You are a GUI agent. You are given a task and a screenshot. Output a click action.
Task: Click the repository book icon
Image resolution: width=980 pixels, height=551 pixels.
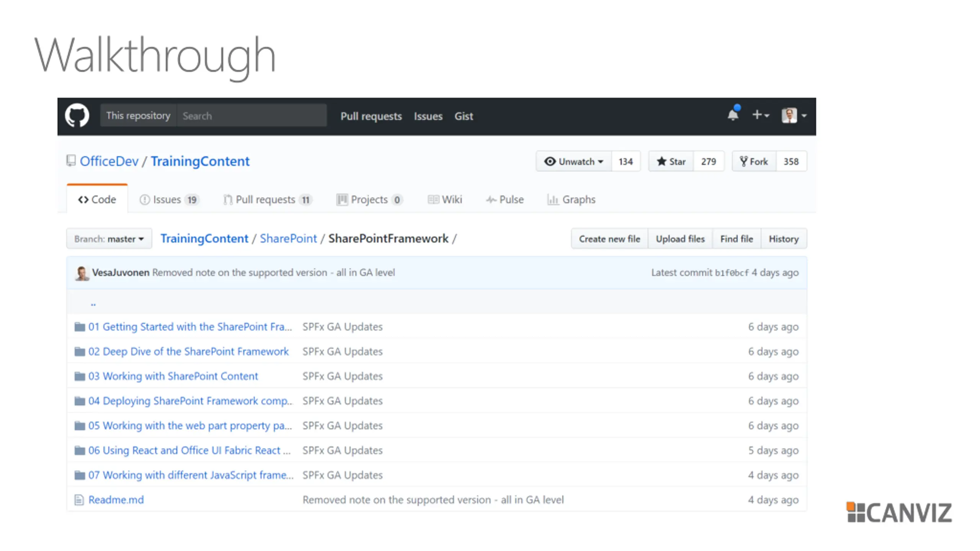[71, 160]
